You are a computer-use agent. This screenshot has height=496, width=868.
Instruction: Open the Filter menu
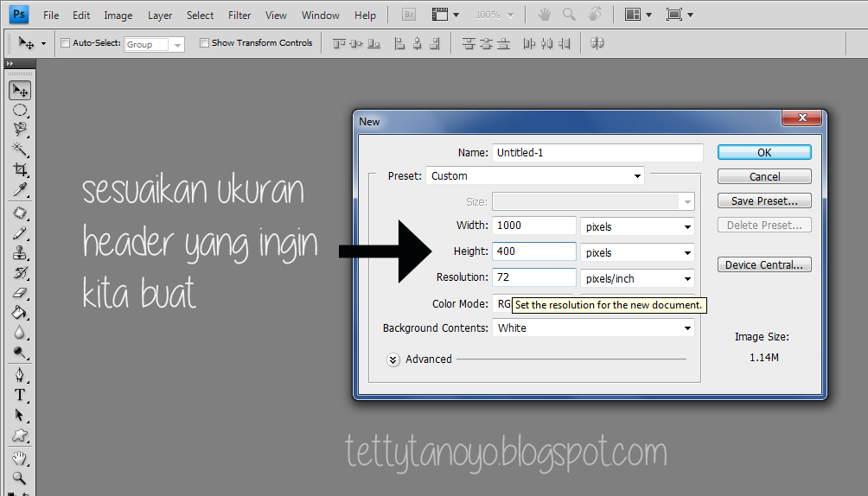(x=239, y=16)
